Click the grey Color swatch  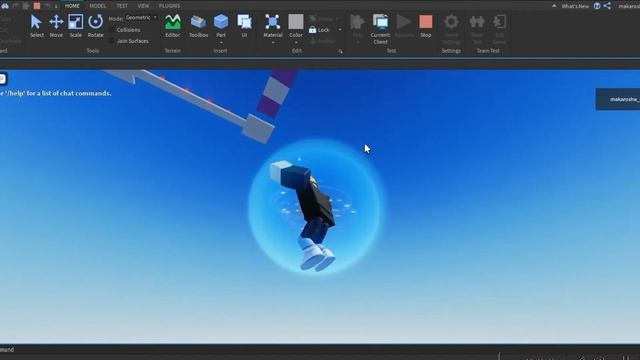(296, 22)
